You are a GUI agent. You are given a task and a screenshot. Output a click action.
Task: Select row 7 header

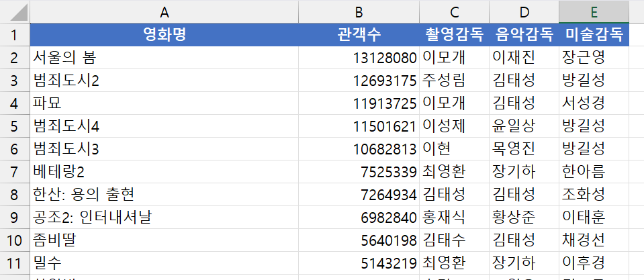[15, 172]
